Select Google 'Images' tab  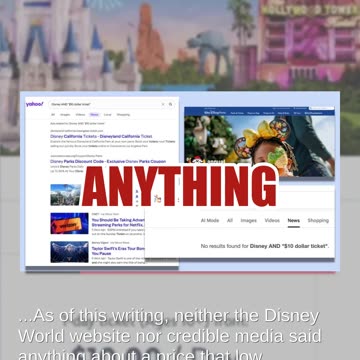click(249, 220)
